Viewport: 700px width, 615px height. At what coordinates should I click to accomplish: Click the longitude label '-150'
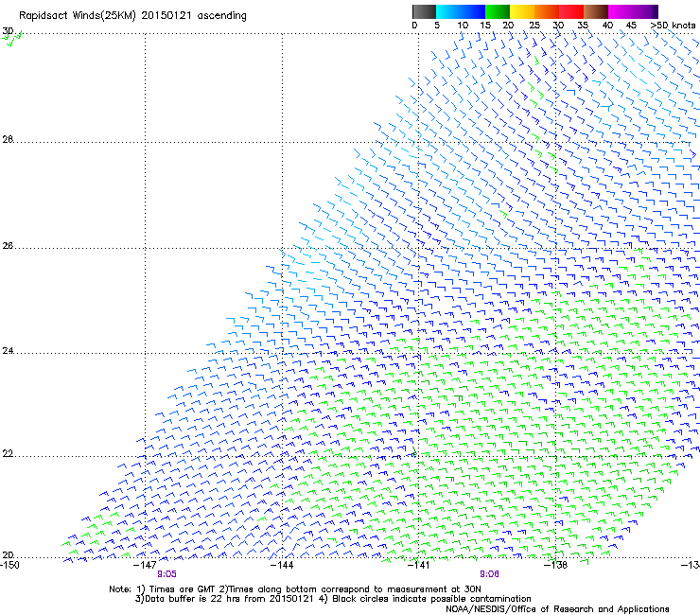(9, 565)
